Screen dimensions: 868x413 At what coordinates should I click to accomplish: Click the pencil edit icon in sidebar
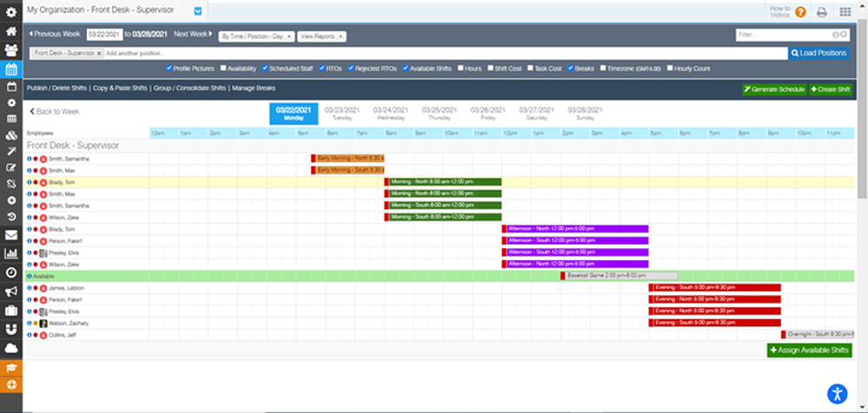point(11,167)
